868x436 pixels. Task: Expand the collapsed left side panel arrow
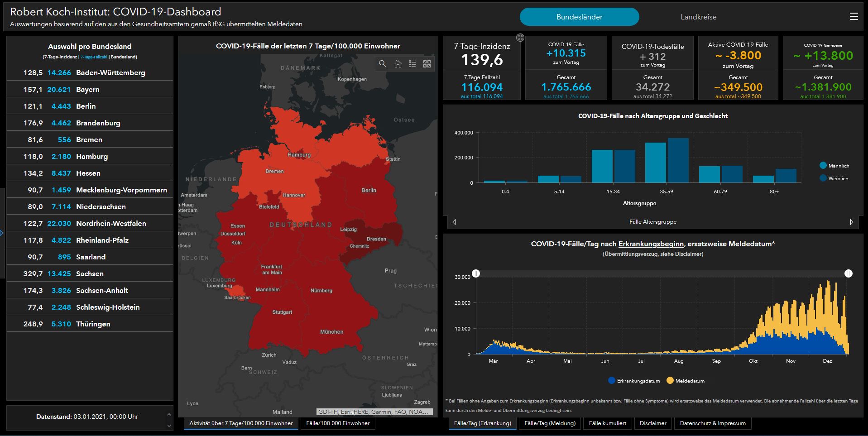pyautogui.click(x=2, y=233)
